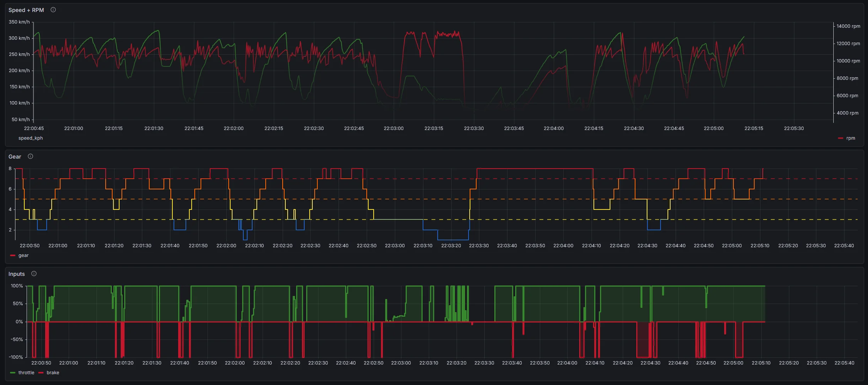
Task: Click the -100% label on Inputs axis
Action: click(x=16, y=357)
